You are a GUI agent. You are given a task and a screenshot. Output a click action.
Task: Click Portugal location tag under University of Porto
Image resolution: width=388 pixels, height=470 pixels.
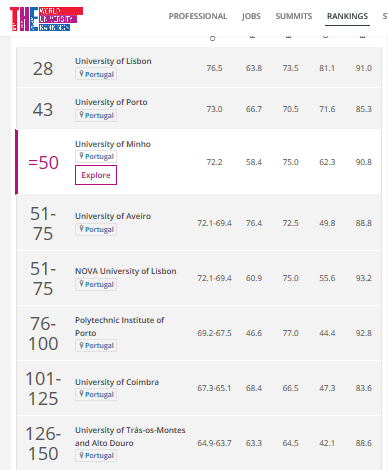tap(96, 115)
